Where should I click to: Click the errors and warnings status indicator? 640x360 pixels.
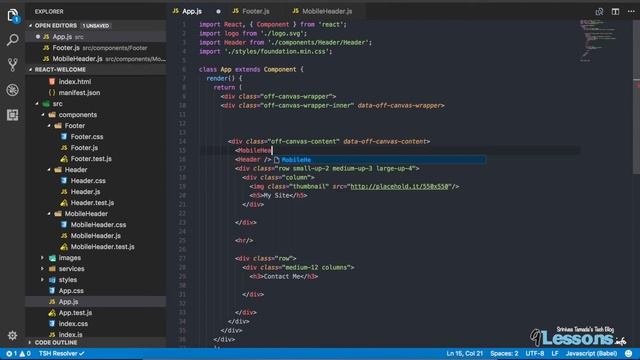18,353
